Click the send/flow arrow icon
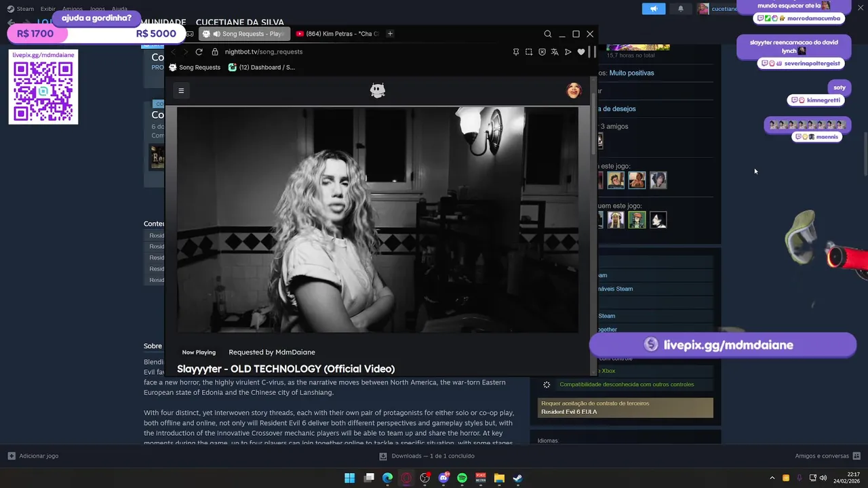Screen dimensions: 868x488 point(568,52)
